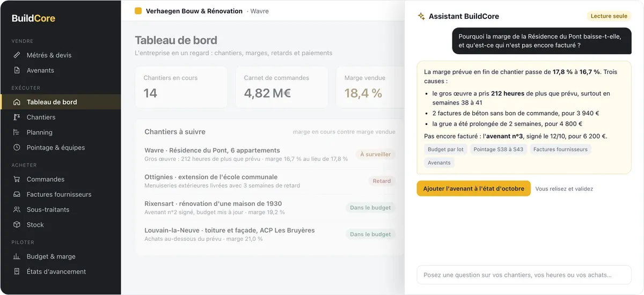This screenshot has height=295, width=644.
Task: Click the clock icon beside Pointage & équipes
Action: 17,147
